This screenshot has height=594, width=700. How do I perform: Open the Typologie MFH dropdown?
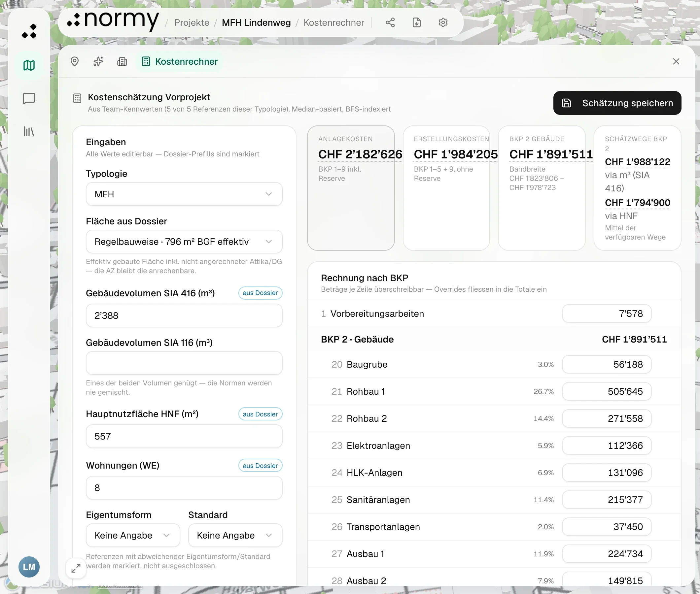184,194
